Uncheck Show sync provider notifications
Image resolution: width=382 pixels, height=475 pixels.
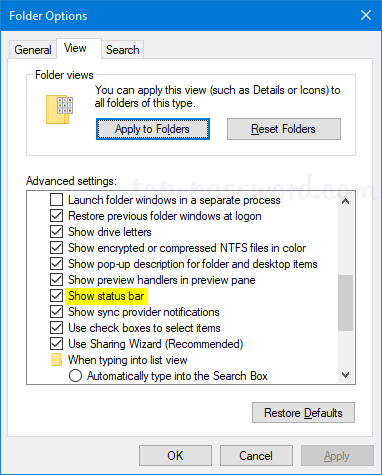57,312
